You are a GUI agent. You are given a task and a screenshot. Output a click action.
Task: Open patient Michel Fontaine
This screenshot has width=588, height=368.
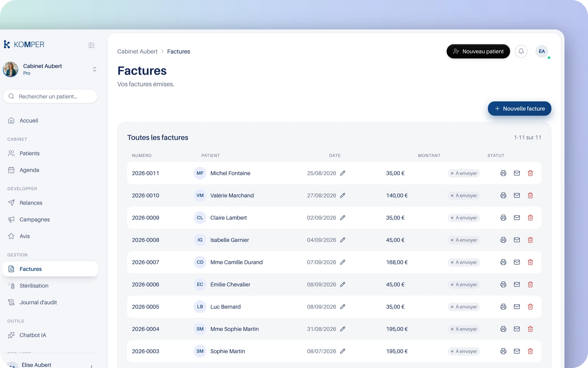[x=230, y=173]
